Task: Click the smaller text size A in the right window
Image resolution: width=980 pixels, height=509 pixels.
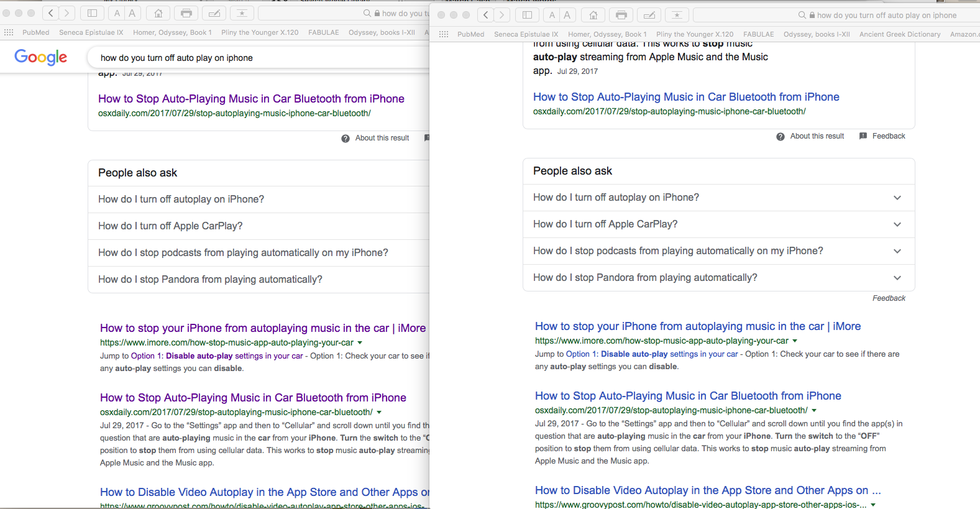Action: [x=551, y=15]
